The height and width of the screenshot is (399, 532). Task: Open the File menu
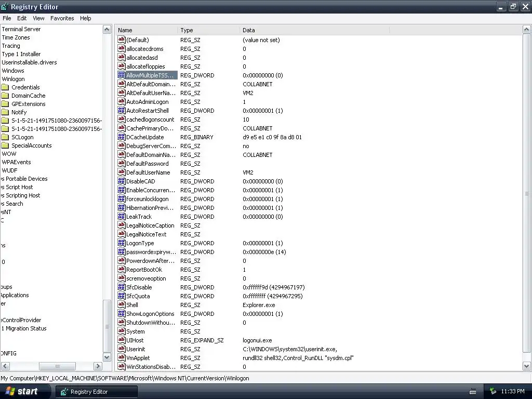[x=7, y=18]
